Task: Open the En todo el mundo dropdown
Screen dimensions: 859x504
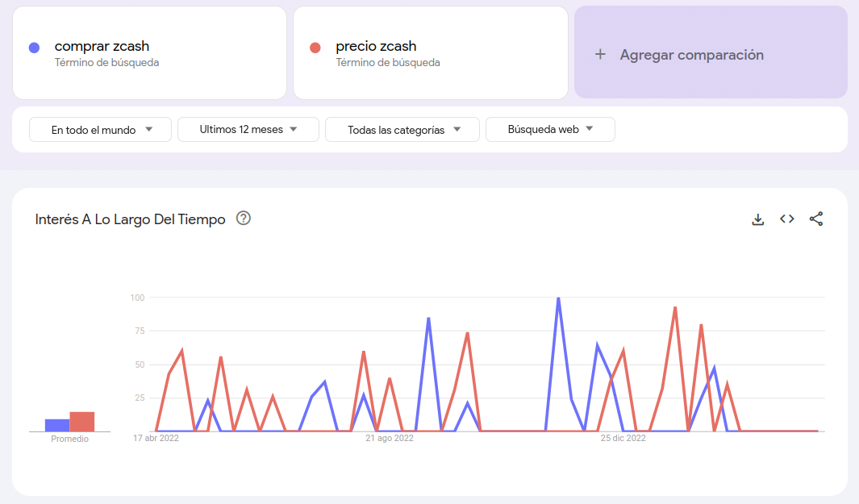Action: pos(100,129)
